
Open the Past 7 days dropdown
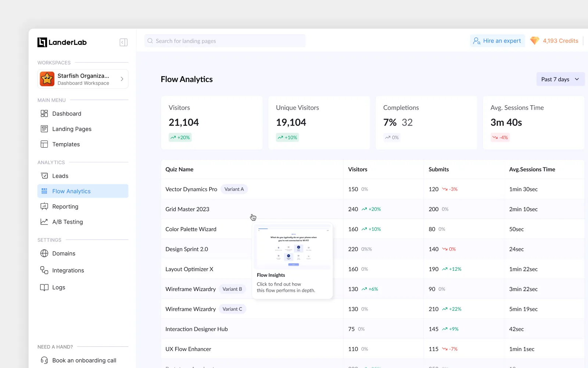point(560,79)
